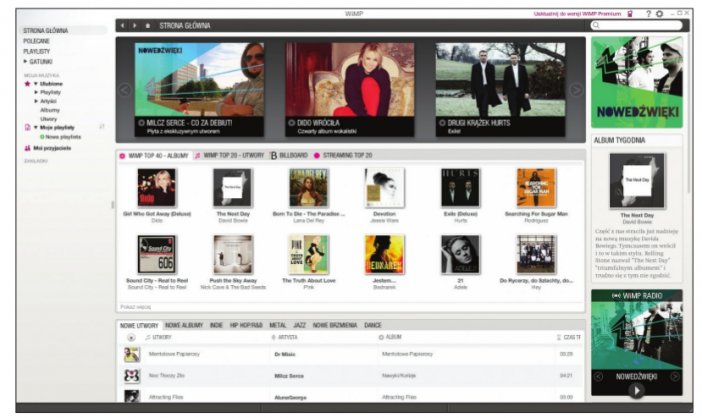
Task: Open Utwory under Ulubione
Action: point(48,119)
